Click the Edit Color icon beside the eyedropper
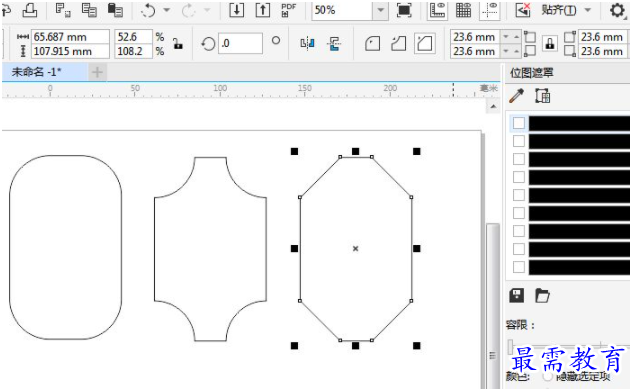 [x=543, y=96]
